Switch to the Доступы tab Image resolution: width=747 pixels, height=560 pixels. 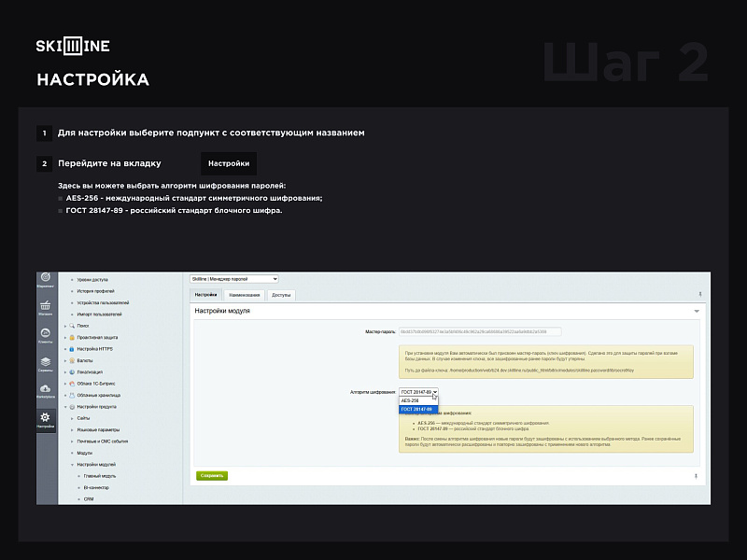point(281,295)
